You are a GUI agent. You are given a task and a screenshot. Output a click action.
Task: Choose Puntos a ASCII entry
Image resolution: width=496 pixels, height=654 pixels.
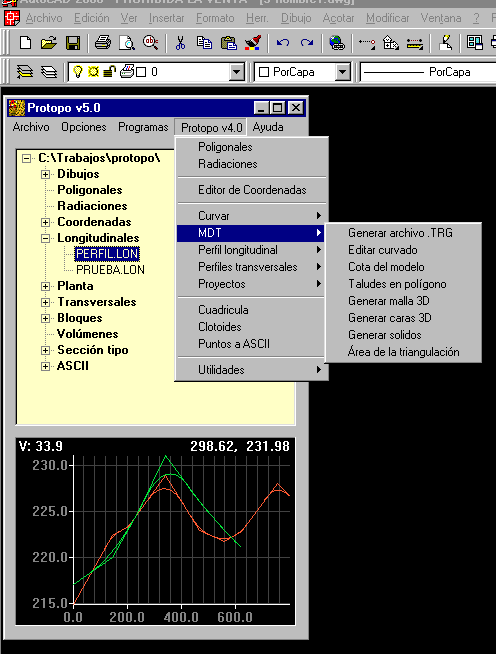252,344
